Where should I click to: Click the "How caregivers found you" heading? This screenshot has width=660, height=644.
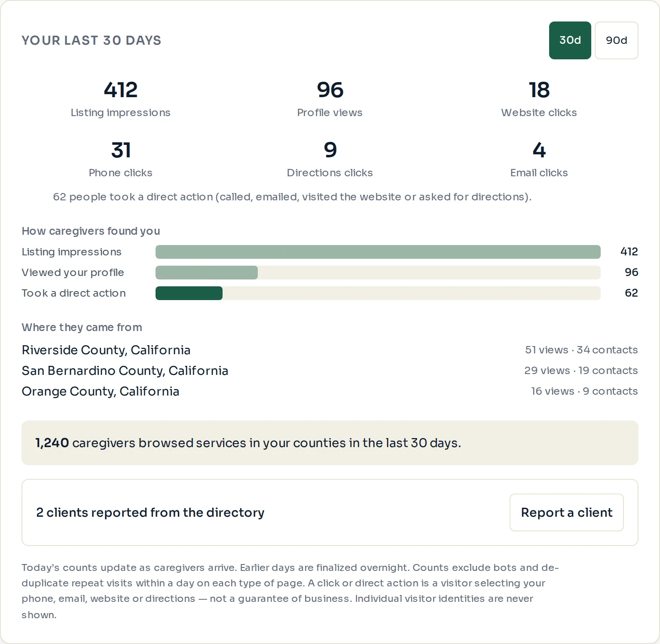coord(91,231)
